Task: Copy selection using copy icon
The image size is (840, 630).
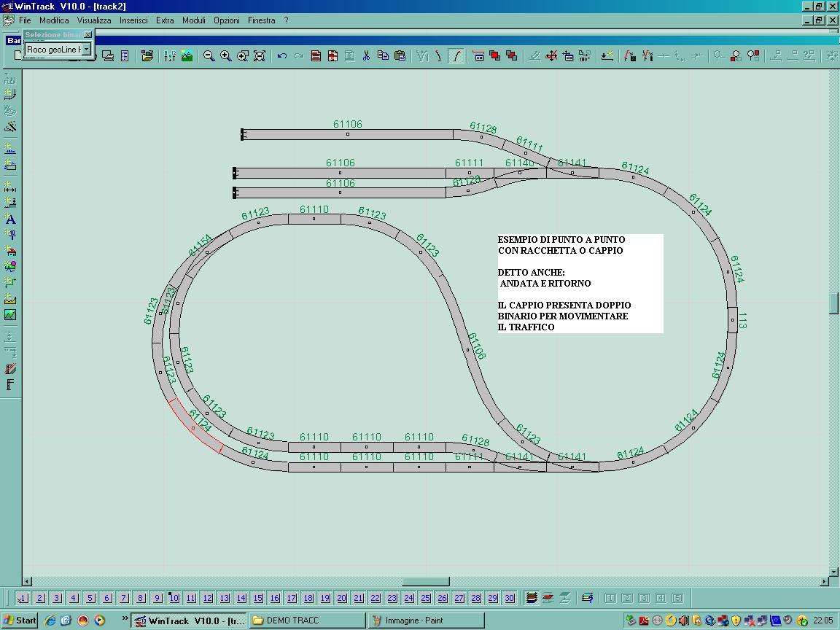Action: click(x=383, y=55)
